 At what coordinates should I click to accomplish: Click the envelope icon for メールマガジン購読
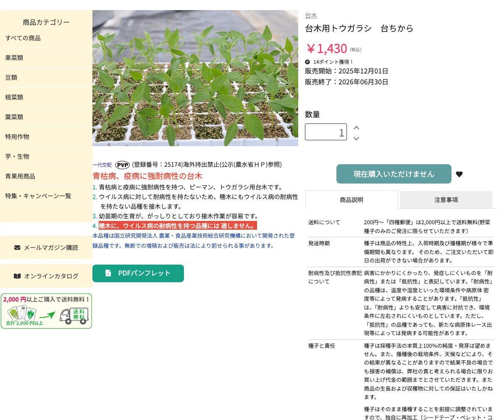[18, 247]
